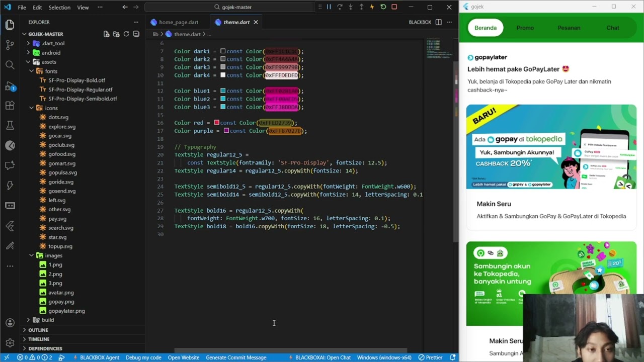The height and width of the screenshot is (362, 644).
Task: Trigger Flutter hot reload with the lightning icon
Action: pyautogui.click(x=372, y=7)
